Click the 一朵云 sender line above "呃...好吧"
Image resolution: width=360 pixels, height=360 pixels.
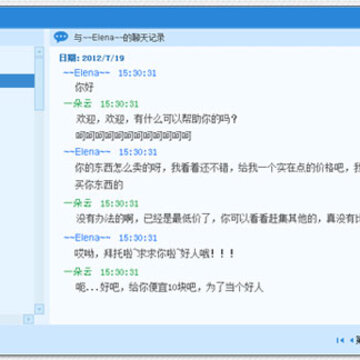point(101,272)
